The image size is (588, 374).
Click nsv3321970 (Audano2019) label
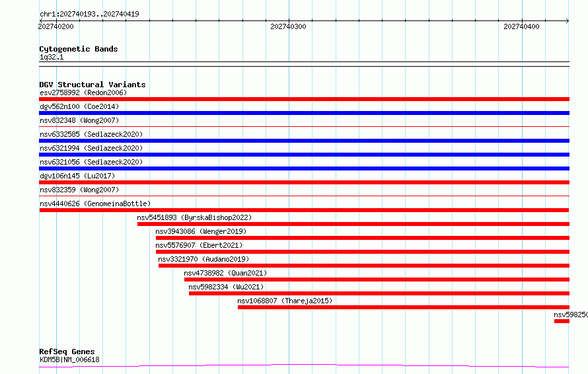tap(203, 259)
